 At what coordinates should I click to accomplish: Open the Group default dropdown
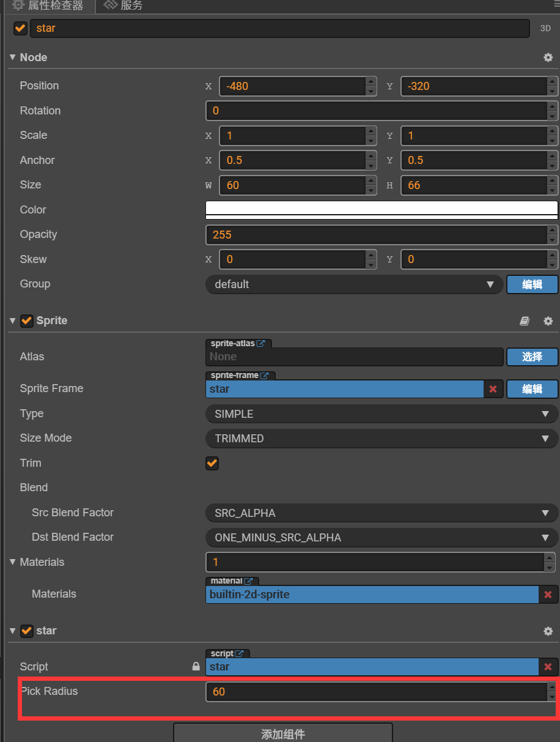tap(354, 284)
